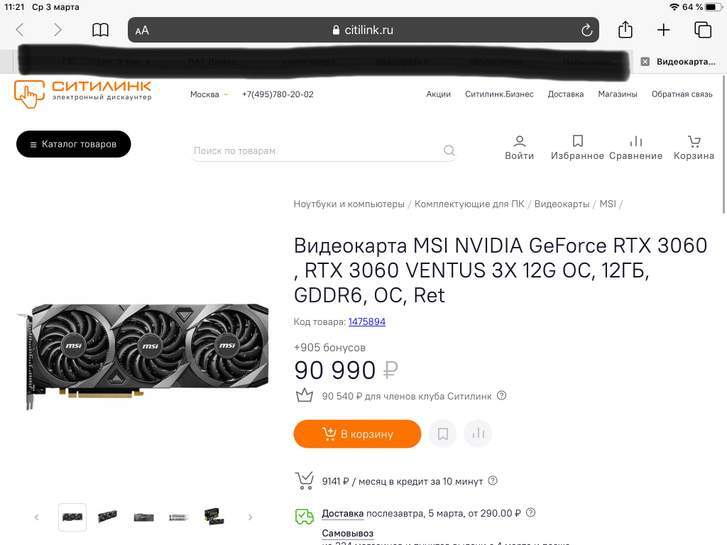Toggle compare chart button beside cart button
Image resolution: width=727 pixels, height=545 pixels.
pyautogui.click(x=478, y=434)
